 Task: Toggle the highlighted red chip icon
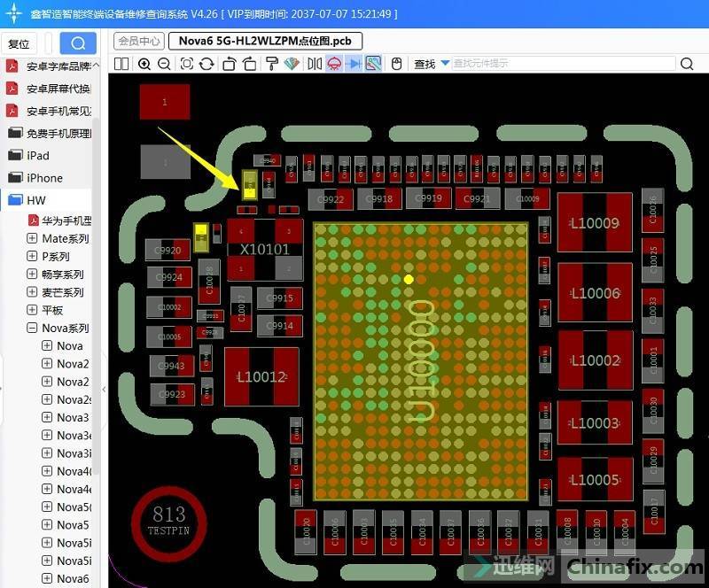tap(335, 64)
